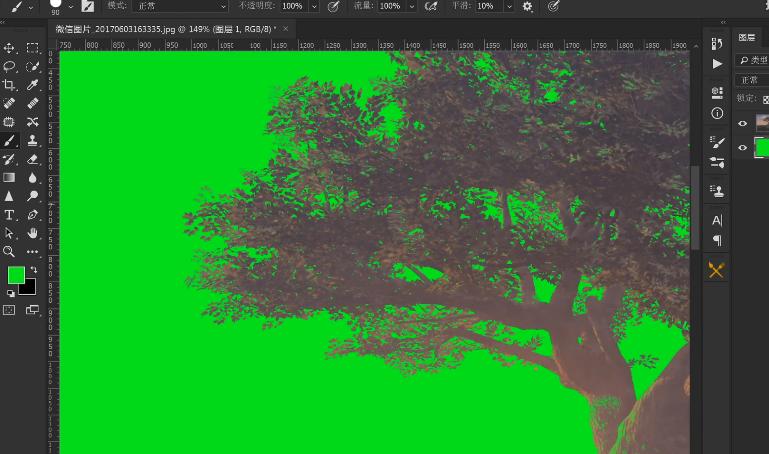Open the Properties panel icon
769x454 pixels.
click(x=717, y=93)
